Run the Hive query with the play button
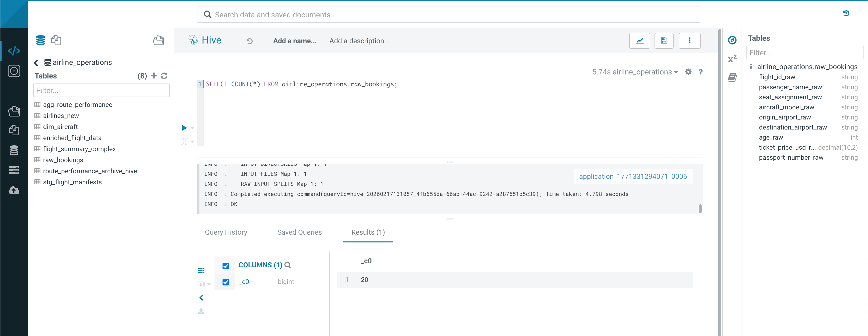The height and width of the screenshot is (336, 868). (x=184, y=128)
